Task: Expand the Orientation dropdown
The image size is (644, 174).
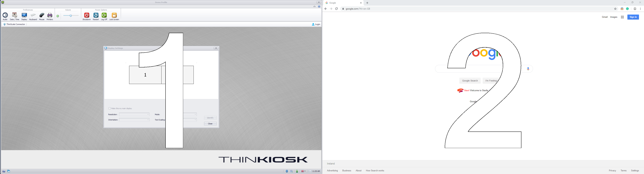Action: point(134,120)
